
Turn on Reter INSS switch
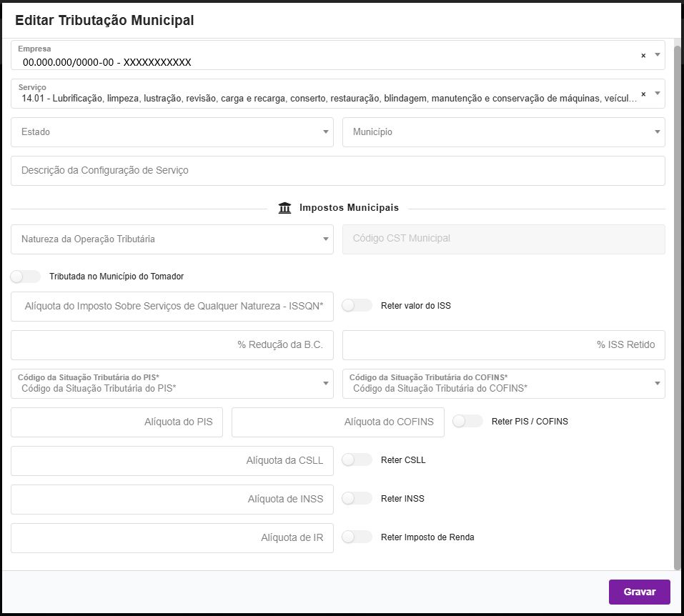point(357,499)
